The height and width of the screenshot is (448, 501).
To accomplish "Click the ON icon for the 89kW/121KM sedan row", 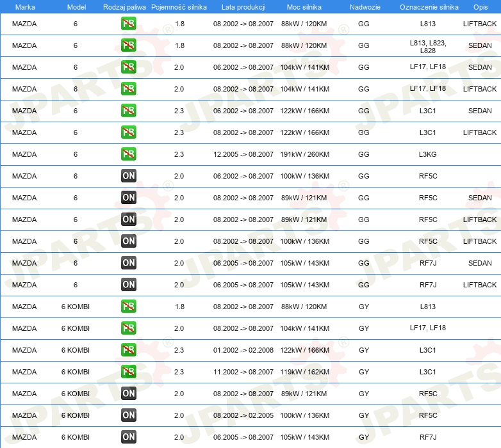I will coord(129,198).
